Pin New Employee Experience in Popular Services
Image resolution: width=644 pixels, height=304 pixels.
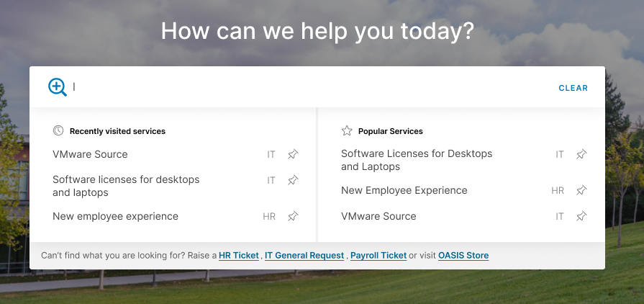(x=581, y=190)
